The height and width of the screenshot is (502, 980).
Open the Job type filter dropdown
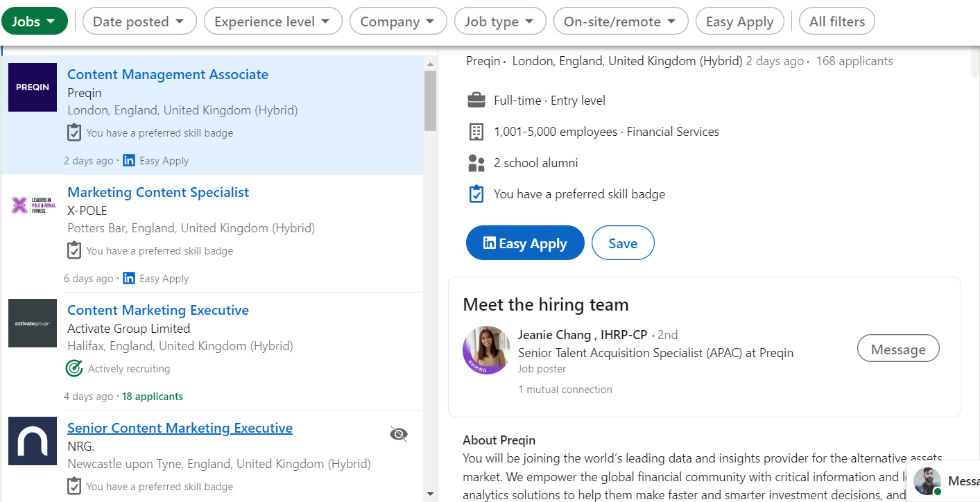(x=500, y=21)
